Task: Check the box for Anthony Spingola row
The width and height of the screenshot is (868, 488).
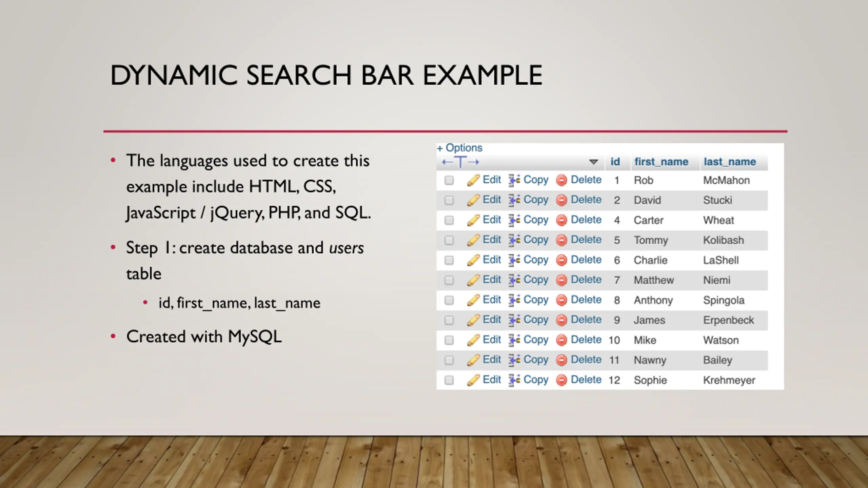Action: click(449, 300)
